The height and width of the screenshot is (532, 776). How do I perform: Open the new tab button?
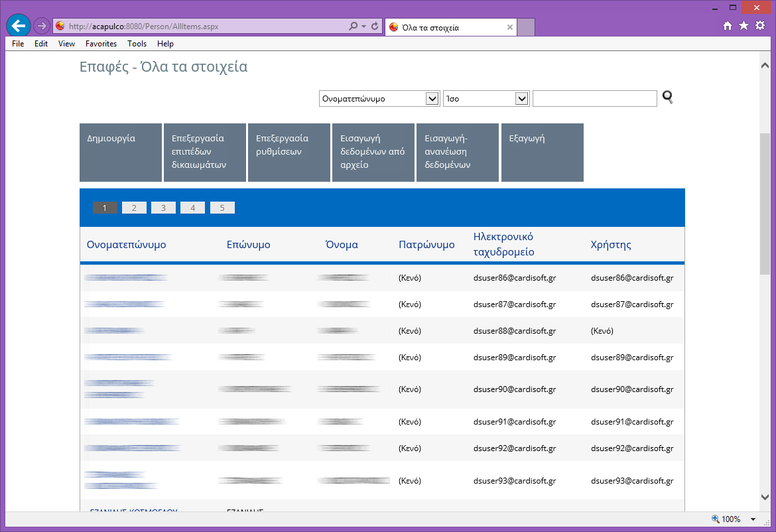pos(525,27)
